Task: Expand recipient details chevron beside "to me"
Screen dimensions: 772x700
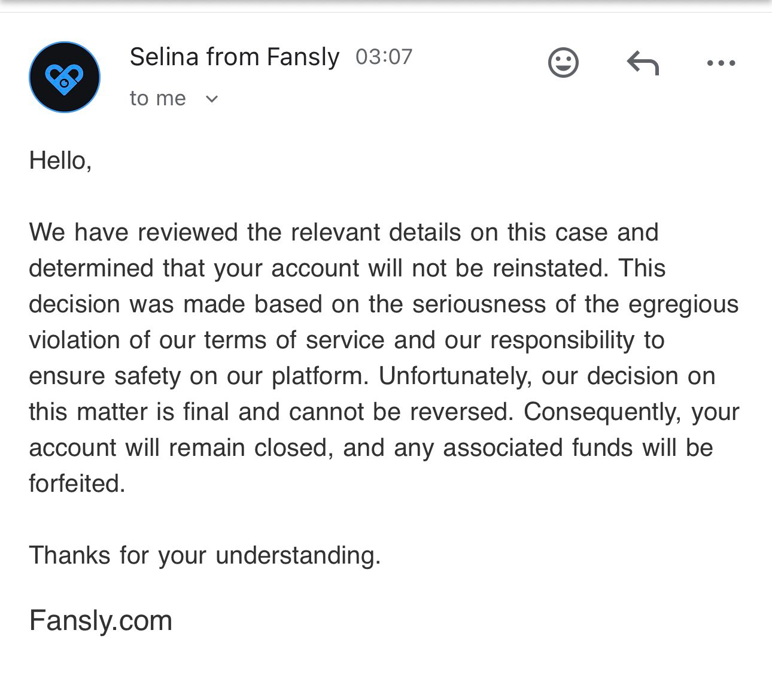Action: click(x=212, y=99)
